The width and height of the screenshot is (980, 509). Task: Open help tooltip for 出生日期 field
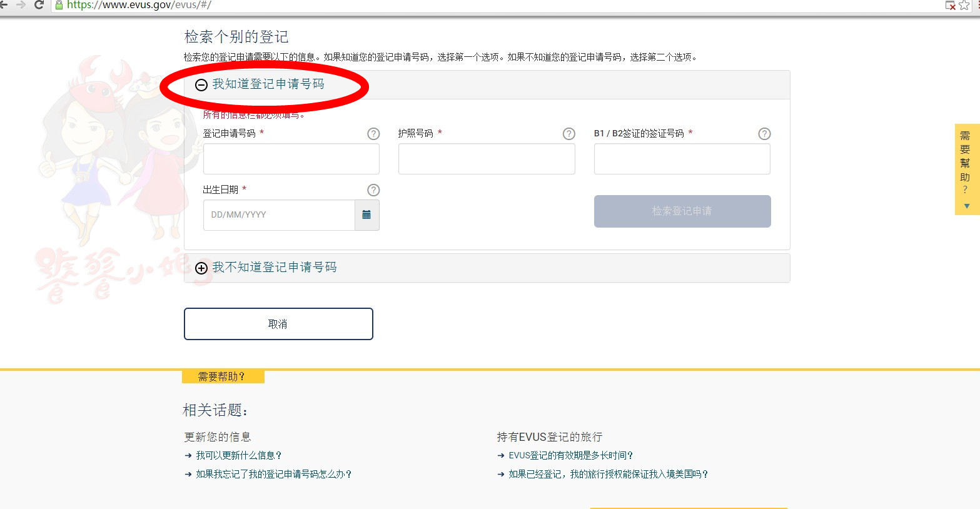[373, 189]
